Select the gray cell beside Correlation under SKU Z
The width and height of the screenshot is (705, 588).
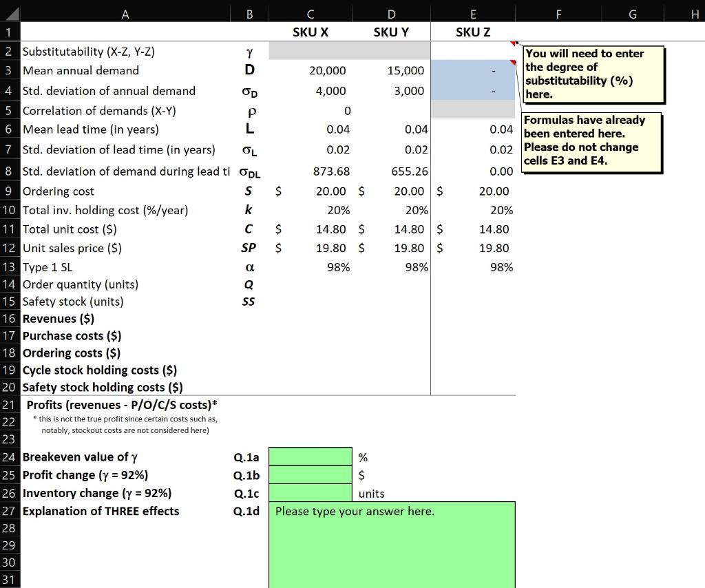pos(472,110)
